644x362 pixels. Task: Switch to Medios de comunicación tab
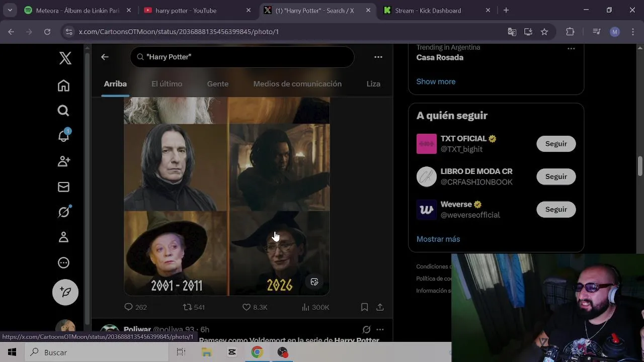tap(297, 84)
